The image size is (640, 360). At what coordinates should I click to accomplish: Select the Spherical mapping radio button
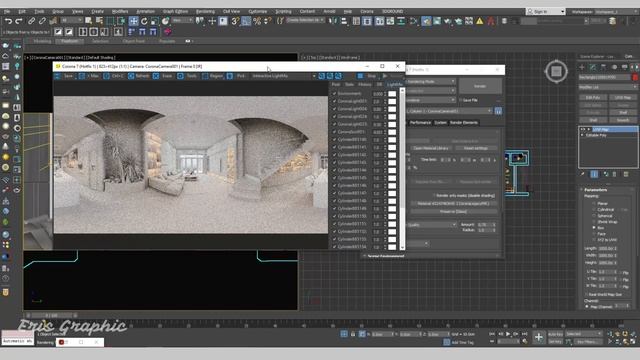tap(594, 216)
